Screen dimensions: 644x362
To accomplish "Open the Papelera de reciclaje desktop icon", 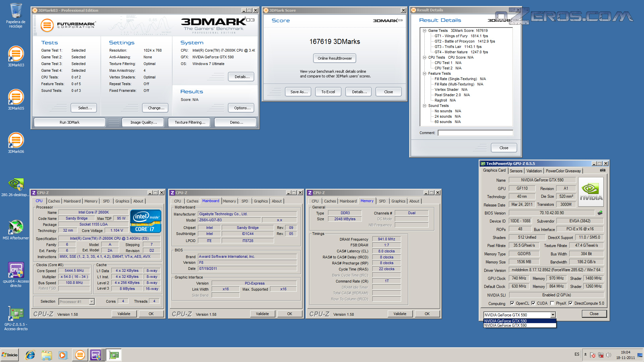I will pos(16,15).
